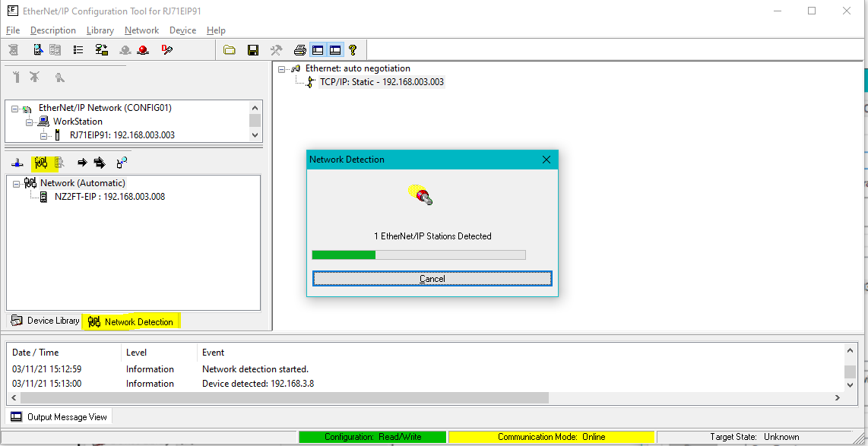Click the device with magnifier icon
This screenshot has height=446, width=868.
122,163
